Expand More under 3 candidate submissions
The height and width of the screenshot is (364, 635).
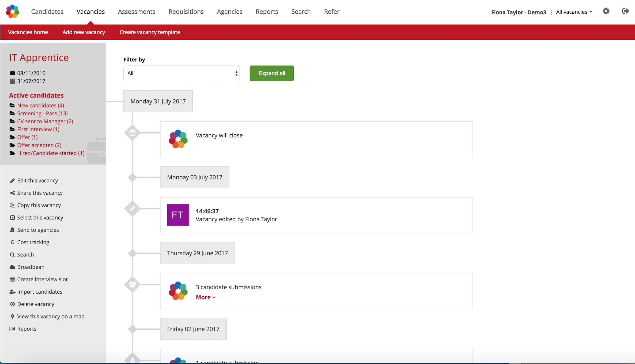point(205,297)
